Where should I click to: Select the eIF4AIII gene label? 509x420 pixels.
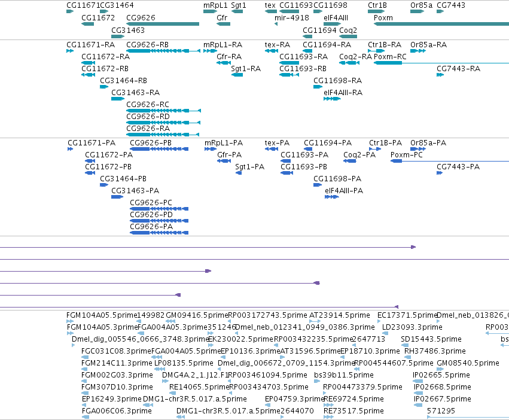coord(336,17)
